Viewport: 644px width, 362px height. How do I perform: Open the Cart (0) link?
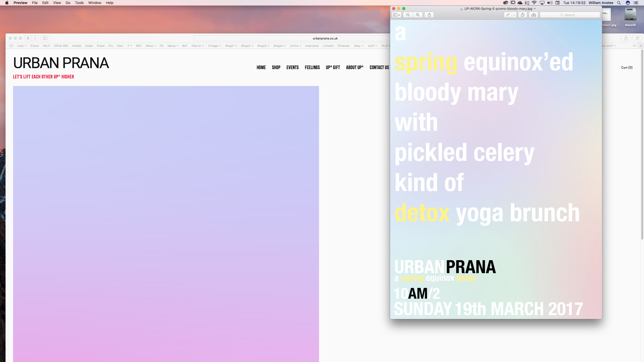point(627,67)
